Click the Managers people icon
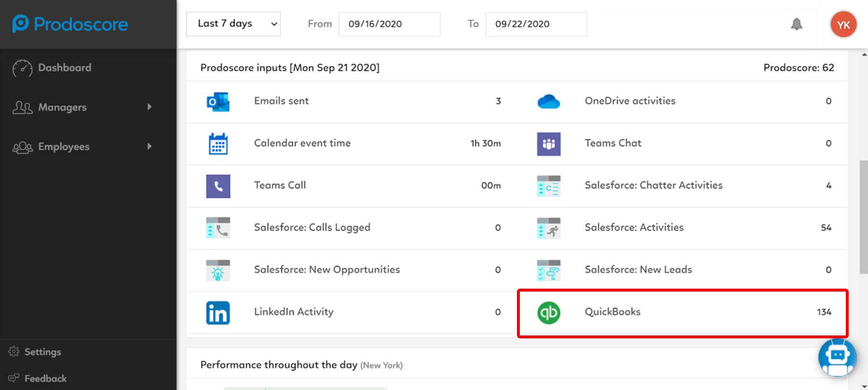This screenshot has width=868, height=390. pos(22,107)
